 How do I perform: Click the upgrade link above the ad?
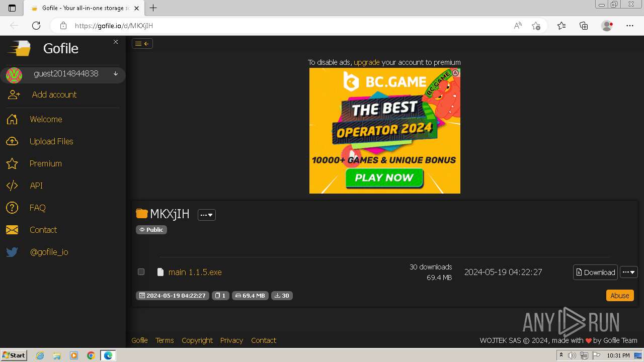coord(367,62)
